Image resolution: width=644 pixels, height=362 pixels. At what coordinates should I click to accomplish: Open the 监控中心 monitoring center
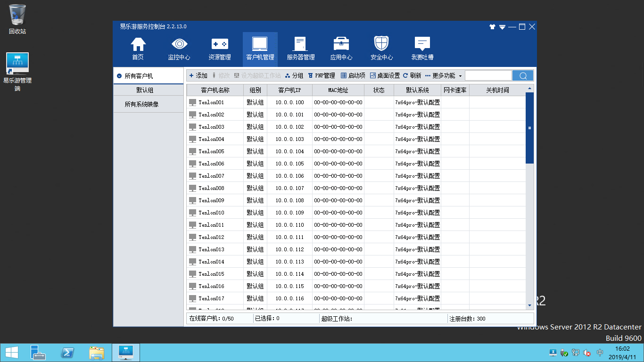click(x=179, y=49)
